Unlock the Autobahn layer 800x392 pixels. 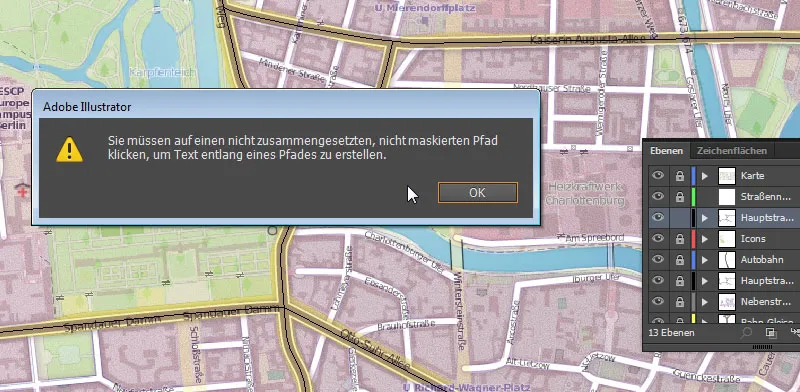click(680, 260)
